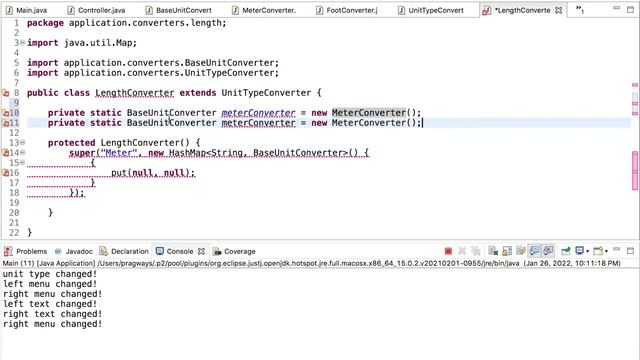The image size is (640, 360).
Task: Click the Main.java tab file icon
Action: point(9,10)
